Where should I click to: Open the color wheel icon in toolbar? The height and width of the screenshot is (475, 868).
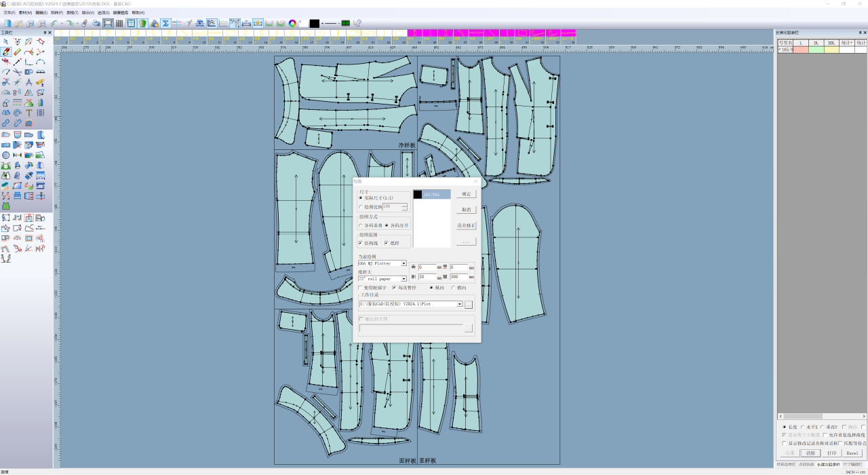click(292, 23)
